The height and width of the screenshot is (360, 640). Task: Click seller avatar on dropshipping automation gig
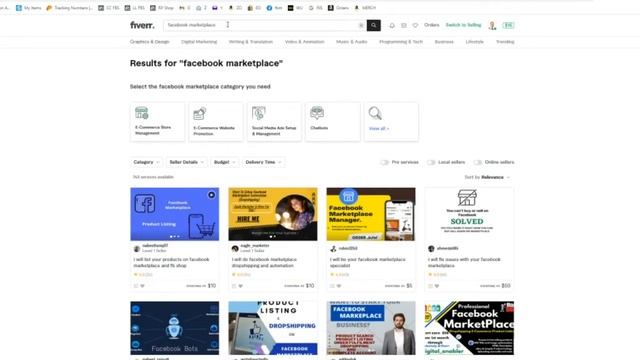[x=235, y=248]
